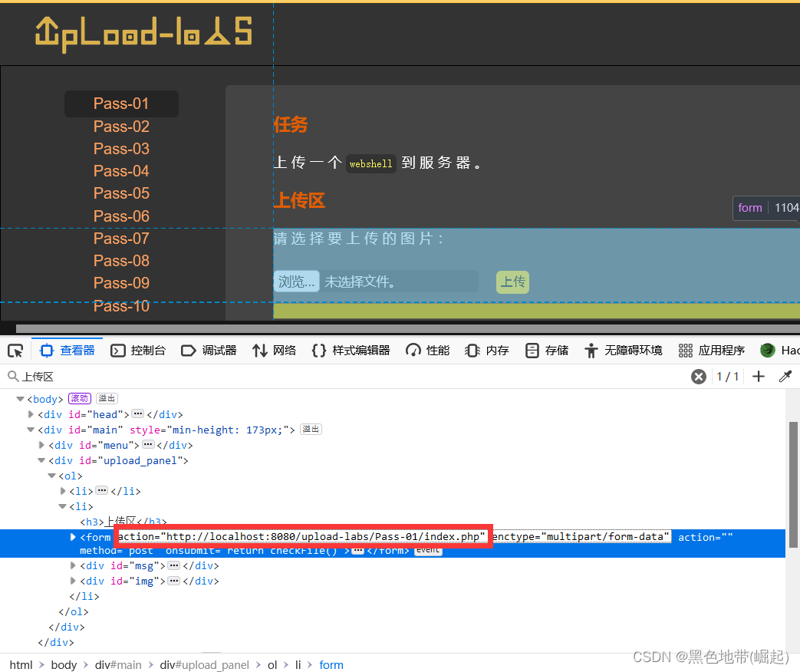This screenshot has width=800, height=672.
Task: Clear the HTML search box with X
Action: click(699, 377)
